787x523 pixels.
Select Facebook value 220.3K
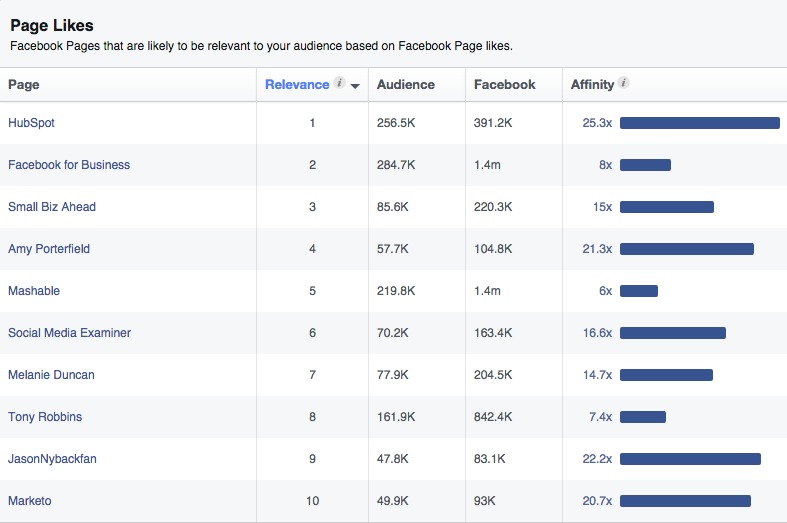click(493, 207)
